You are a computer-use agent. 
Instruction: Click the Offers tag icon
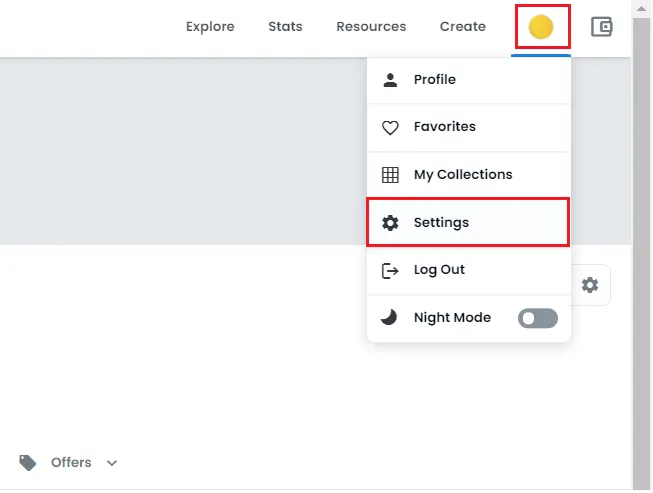point(28,462)
